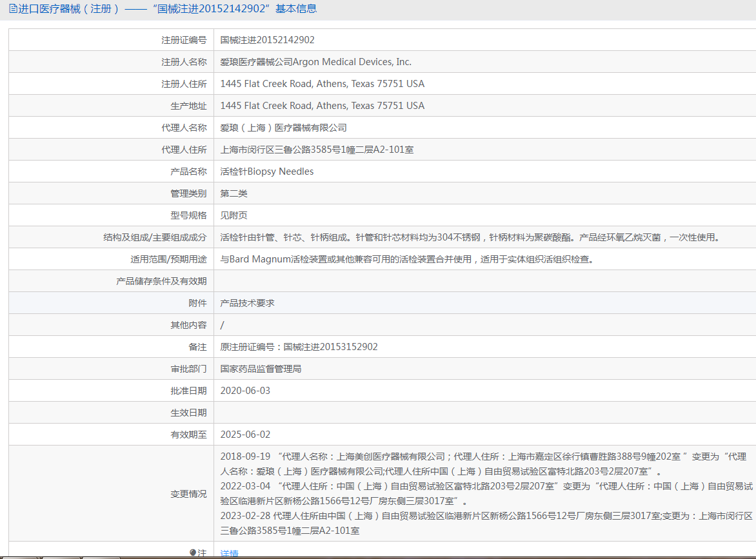Click the document icon beside the page title
756x559 pixels.
(x=13, y=9)
